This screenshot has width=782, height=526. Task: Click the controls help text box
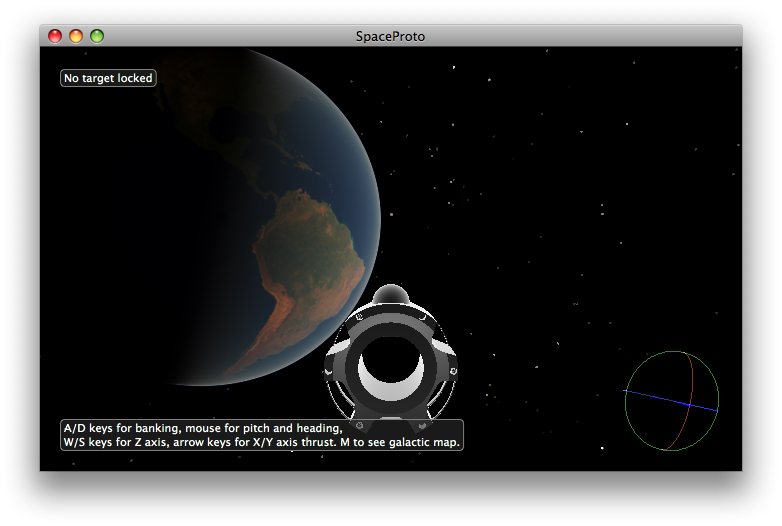click(x=262, y=435)
